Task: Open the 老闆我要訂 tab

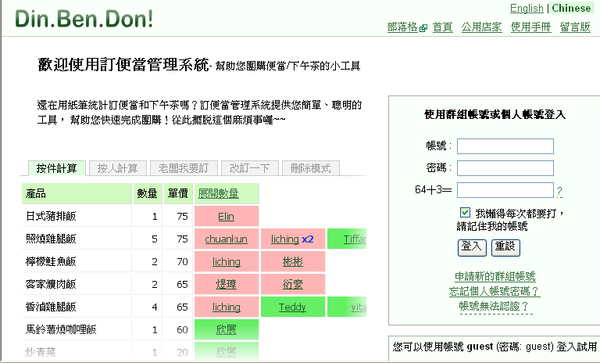Action: click(184, 168)
